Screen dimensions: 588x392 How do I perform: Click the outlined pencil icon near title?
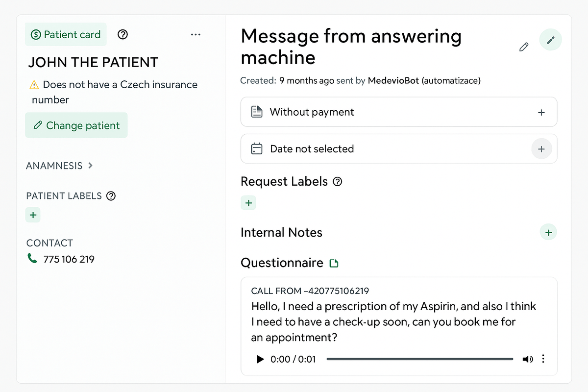[x=524, y=47]
